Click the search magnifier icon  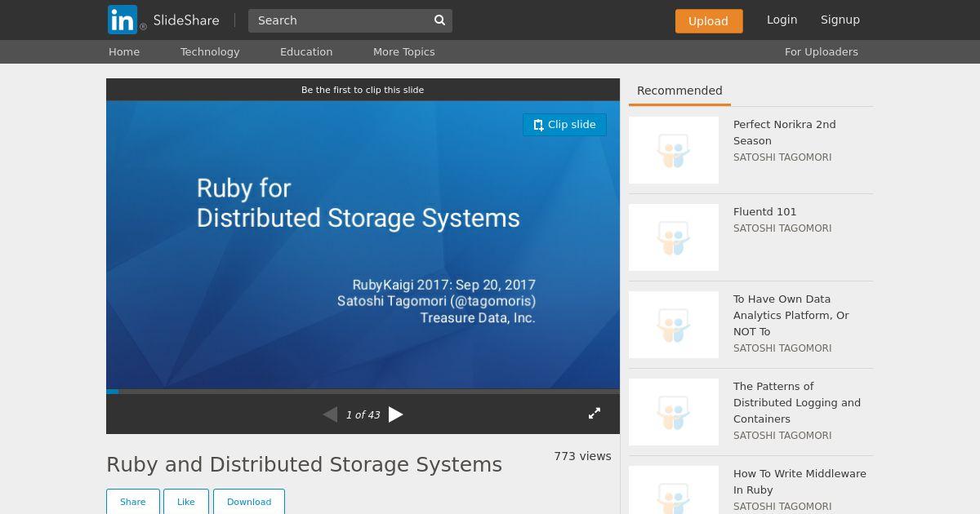[439, 20]
